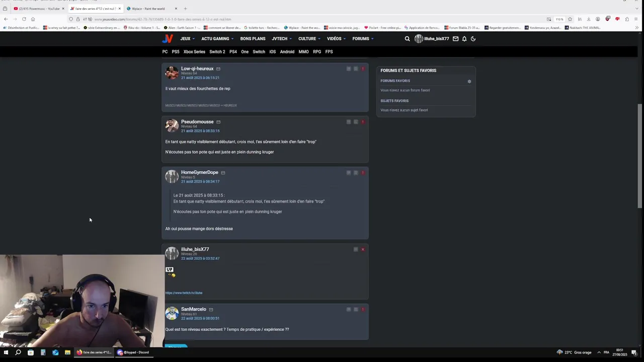644x362 pixels.
Task: Open the BONS PLANS section
Action: (253, 39)
